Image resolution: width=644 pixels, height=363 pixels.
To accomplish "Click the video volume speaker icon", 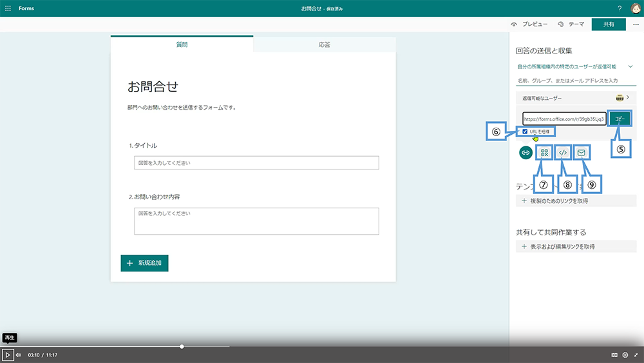I will pos(19,355).
